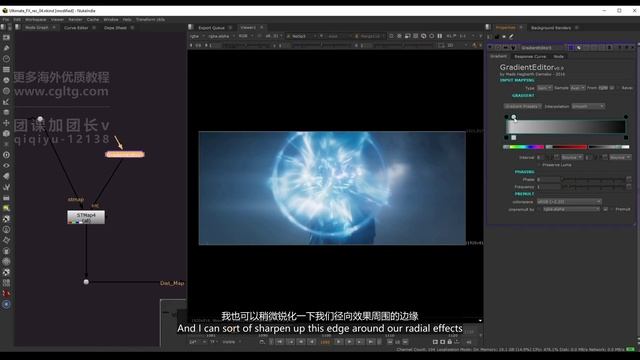Toggle the Reverse checkbox in Input Mapping
Viewport: 640px width, 360px height.
click(618, 88)
